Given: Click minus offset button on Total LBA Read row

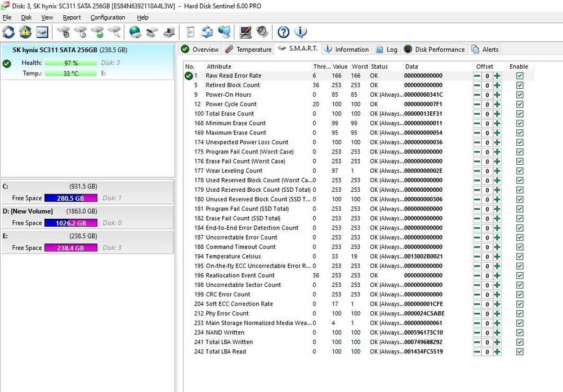Looking at the screenshot, I should pos(477,352).
